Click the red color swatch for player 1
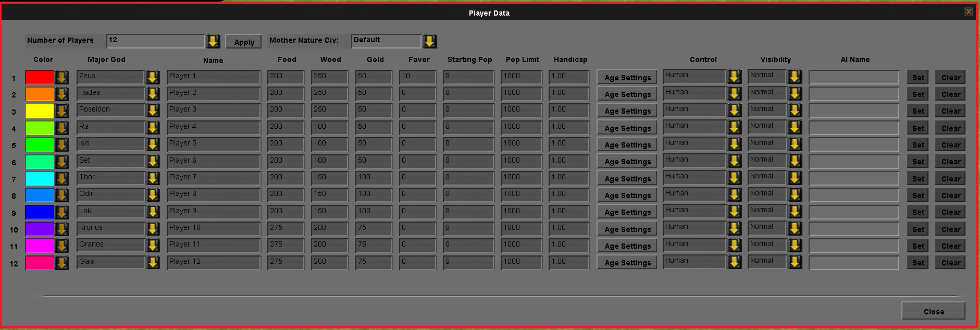980x330 pixels. coord(40,77)
